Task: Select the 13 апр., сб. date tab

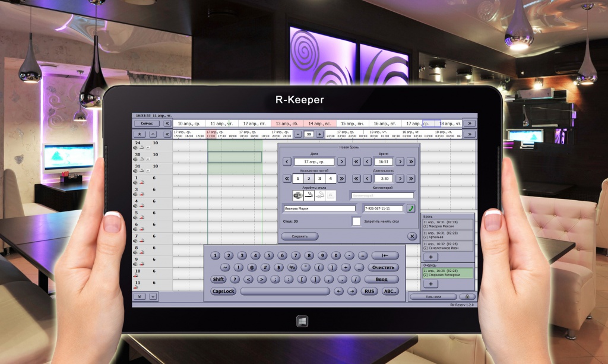Action: [x=287, y=124]
